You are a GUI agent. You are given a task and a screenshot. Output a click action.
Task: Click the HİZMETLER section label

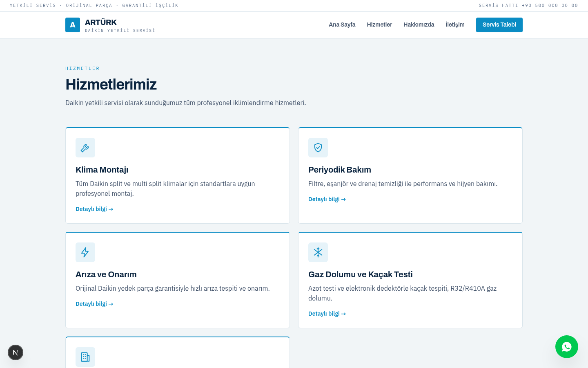coord(82,68)
